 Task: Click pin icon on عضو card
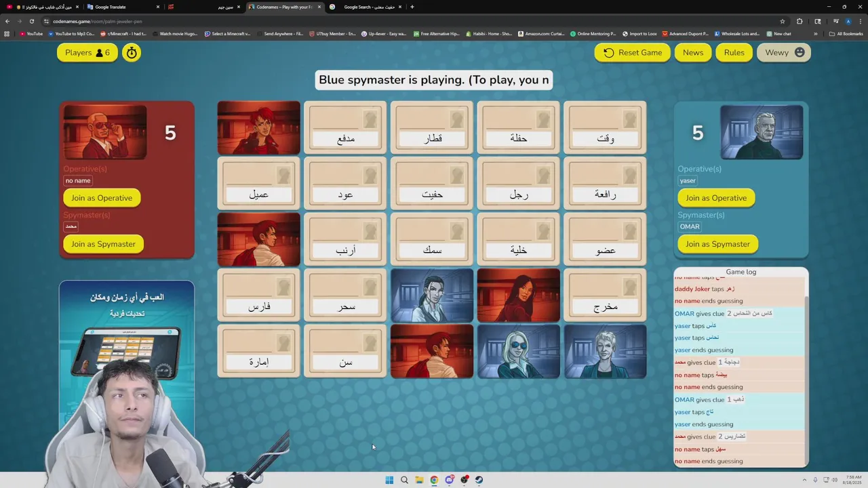629,232
